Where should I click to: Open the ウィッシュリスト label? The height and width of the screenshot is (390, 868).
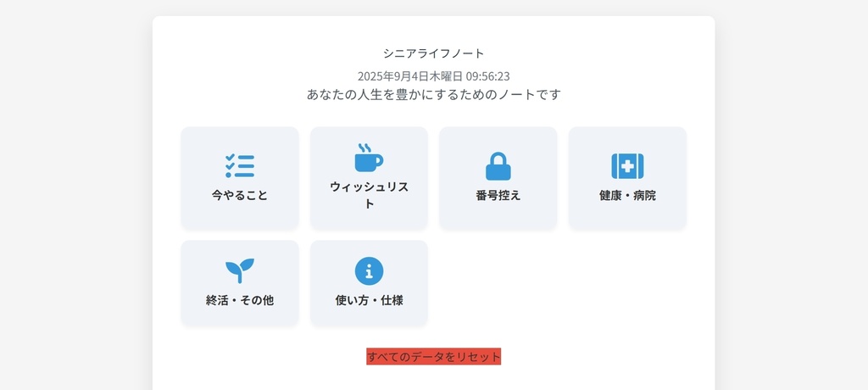click(x=369, y=195)
